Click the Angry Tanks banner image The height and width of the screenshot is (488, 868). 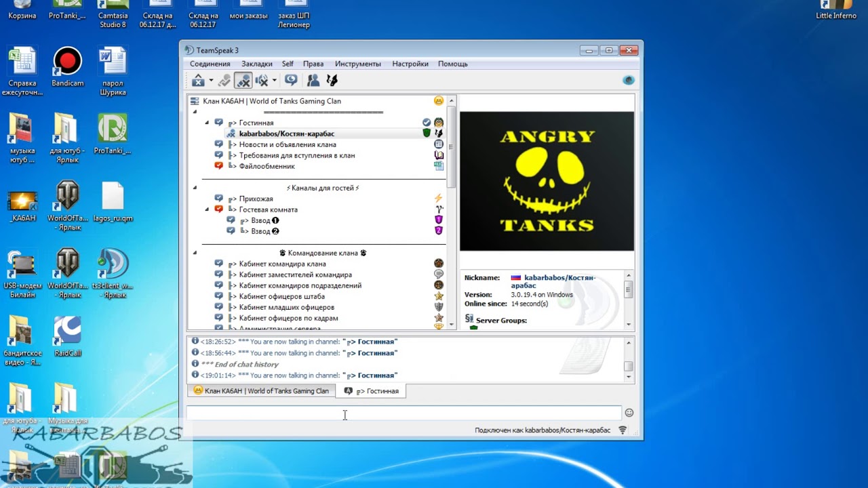[547, 181]
